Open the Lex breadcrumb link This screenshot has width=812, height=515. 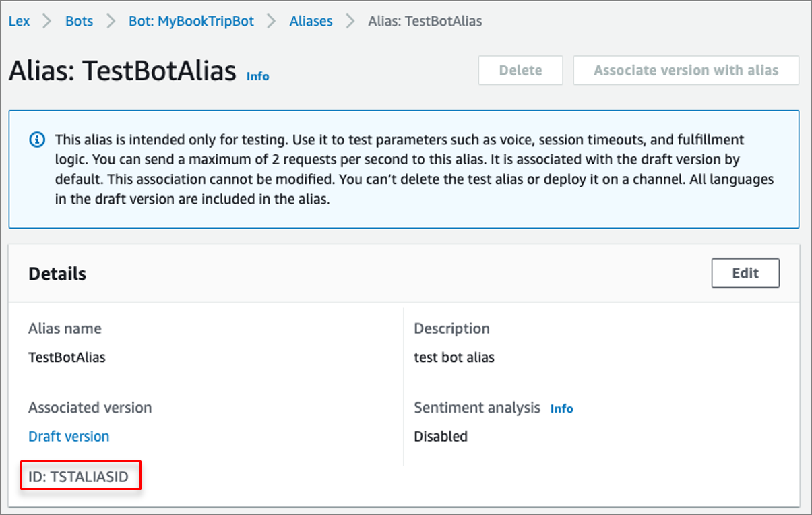(x=19, y=21)
